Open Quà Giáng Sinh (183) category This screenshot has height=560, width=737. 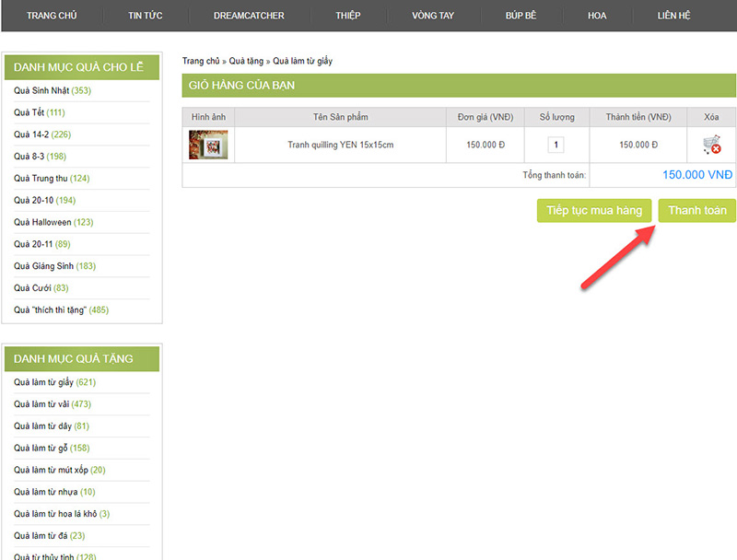tap(54, 266)
